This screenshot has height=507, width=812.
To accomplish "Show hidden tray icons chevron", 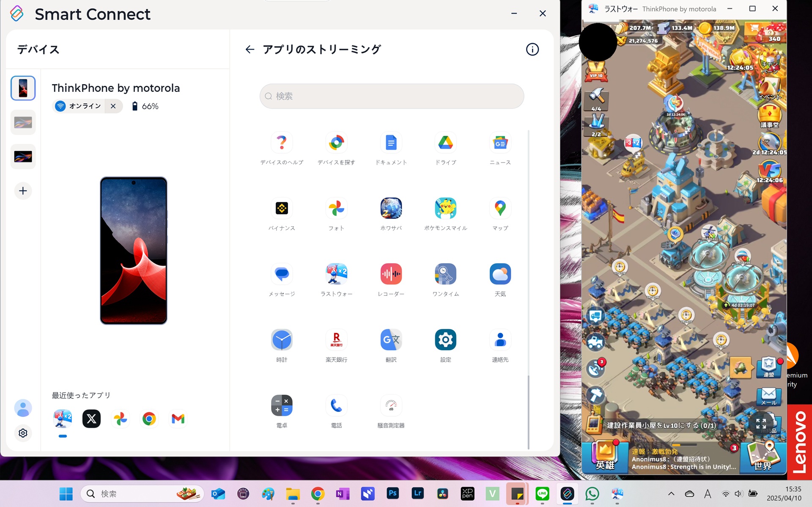I will [x=671, y=494].
